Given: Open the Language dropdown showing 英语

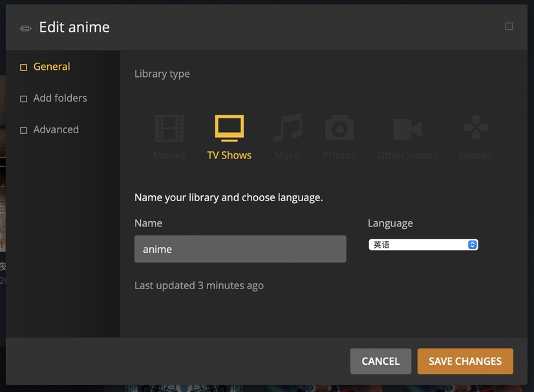Looking at the screenshot, I should pyautogui.click(x=423, y=245).
